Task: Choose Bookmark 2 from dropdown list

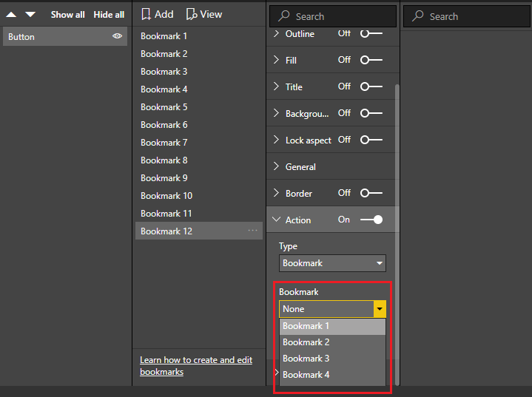Action: (332, 342)
